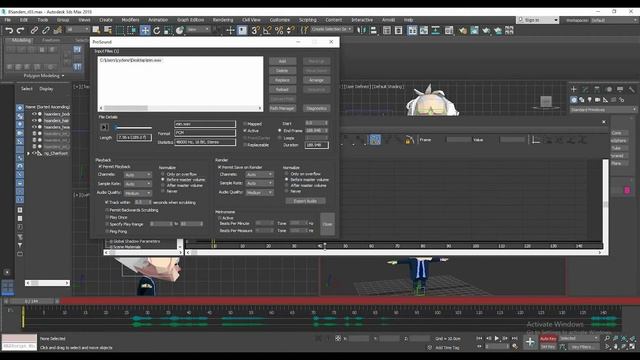Select Render Normalize After master volume
640x360 pixels.
click(x=287, y=185)
